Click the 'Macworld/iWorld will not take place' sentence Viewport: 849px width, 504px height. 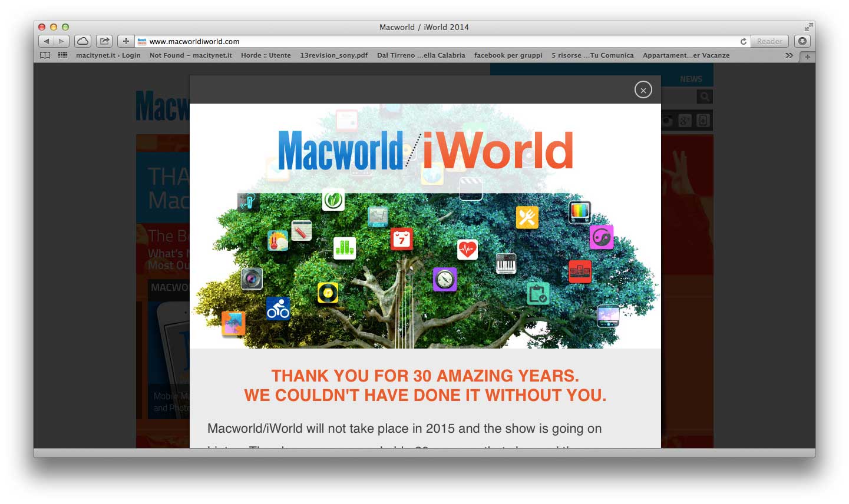coord(405,429)
